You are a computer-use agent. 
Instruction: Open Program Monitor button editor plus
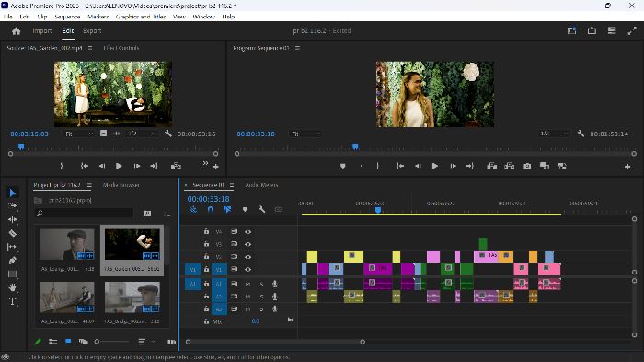pos(627,167)
